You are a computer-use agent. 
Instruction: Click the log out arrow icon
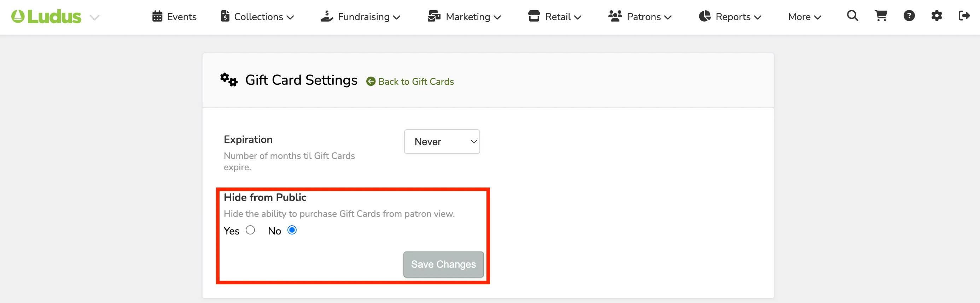point(964,16)
